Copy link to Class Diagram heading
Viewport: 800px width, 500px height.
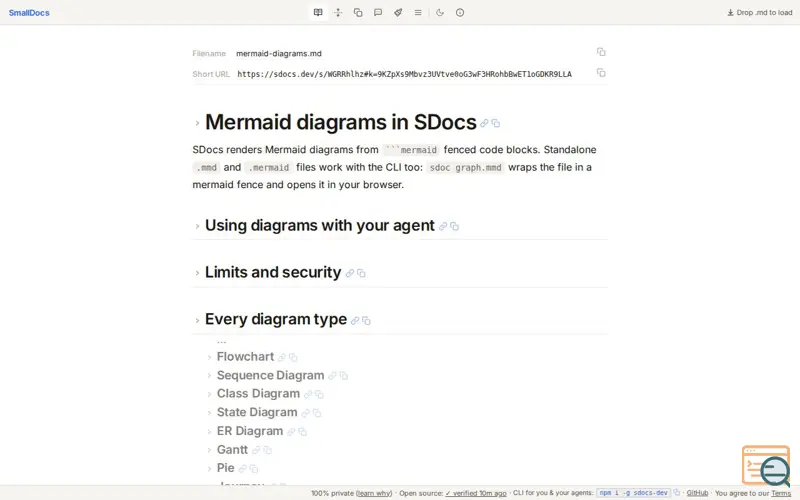tap(308, 394)
